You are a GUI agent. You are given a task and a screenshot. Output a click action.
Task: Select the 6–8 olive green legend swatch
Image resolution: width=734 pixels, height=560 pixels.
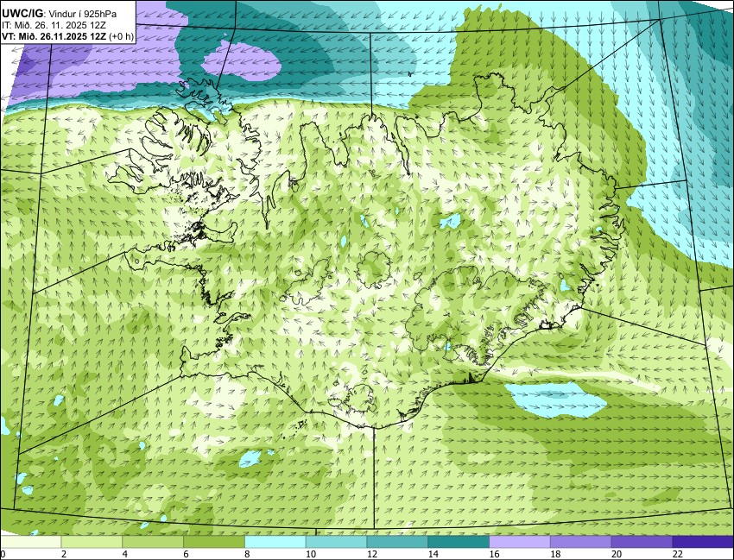pos(214,542)
